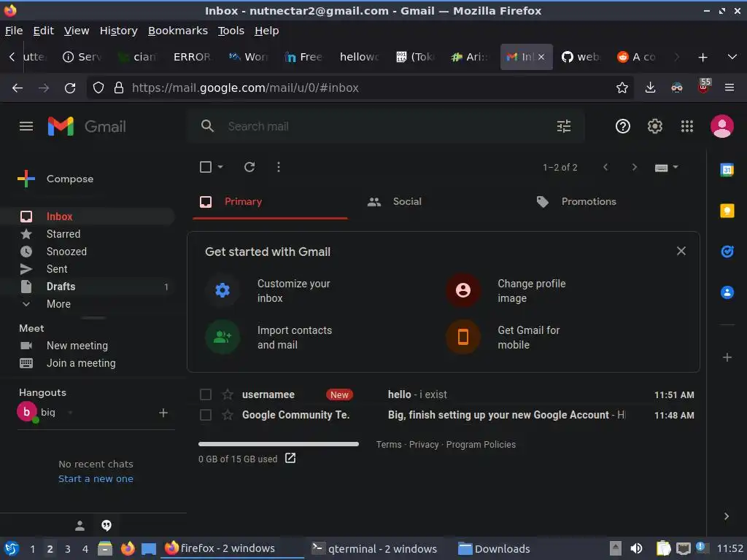Open Hangouts contacts person icon
Image resolution: width=747 pixels, height=560 pixels.
click(80, 525)
